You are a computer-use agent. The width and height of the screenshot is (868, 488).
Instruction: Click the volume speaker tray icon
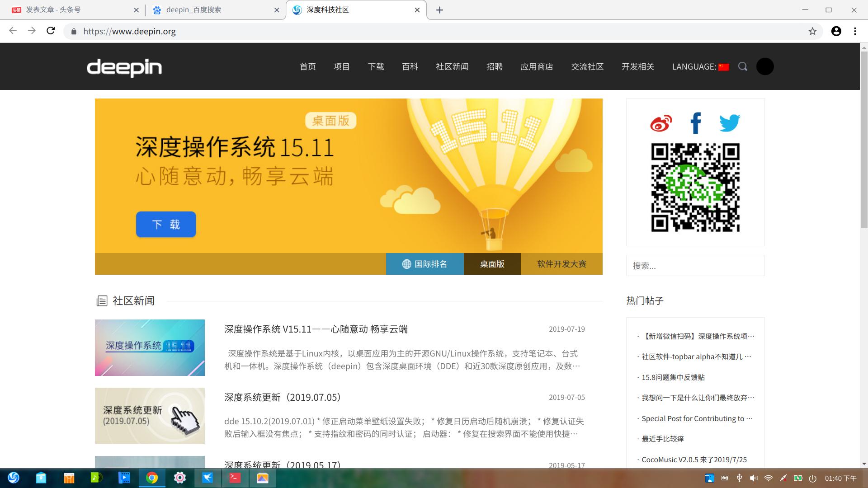[x=754, y=478]
